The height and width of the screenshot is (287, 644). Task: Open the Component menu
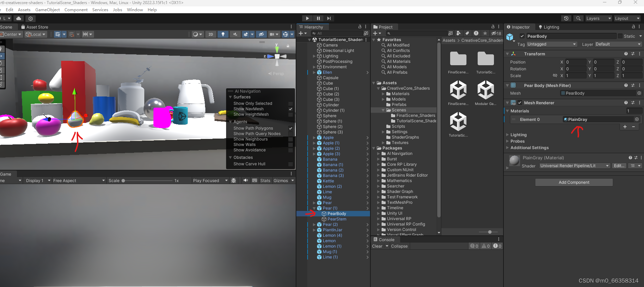[x=76, y=10]
